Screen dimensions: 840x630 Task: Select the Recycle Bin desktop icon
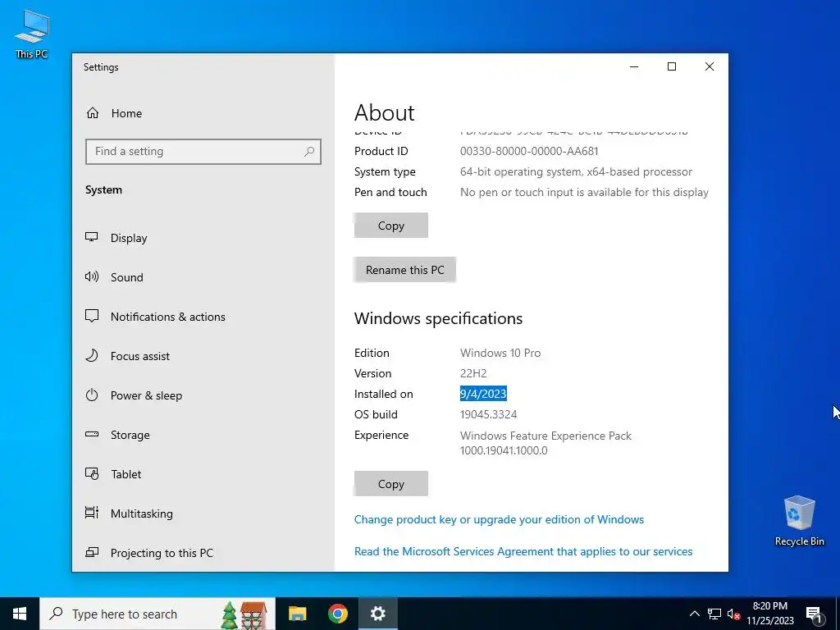(x=799, y=521)
